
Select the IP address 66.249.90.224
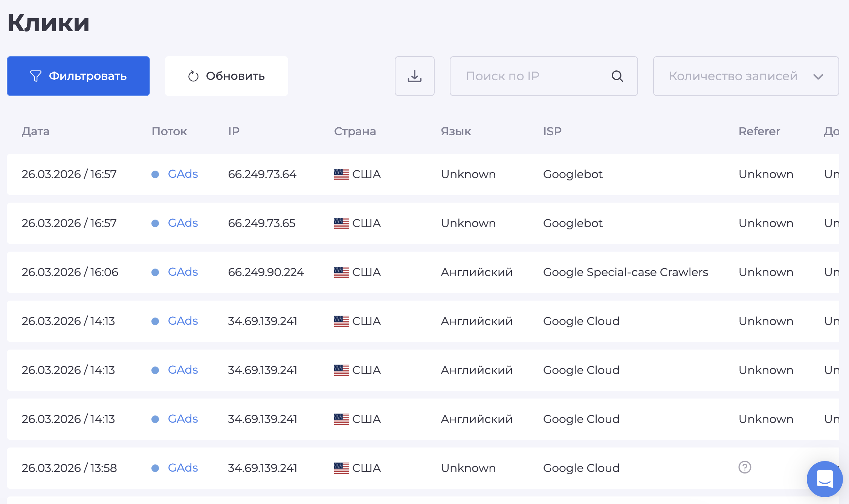click(266, 272)
